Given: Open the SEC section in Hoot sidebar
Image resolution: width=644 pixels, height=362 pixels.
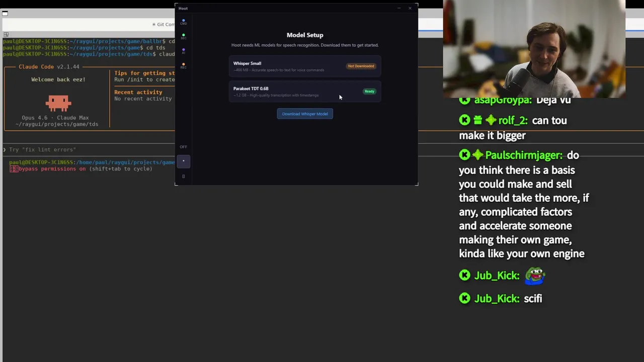Looking at the screenshot, I should click(183, 37).
